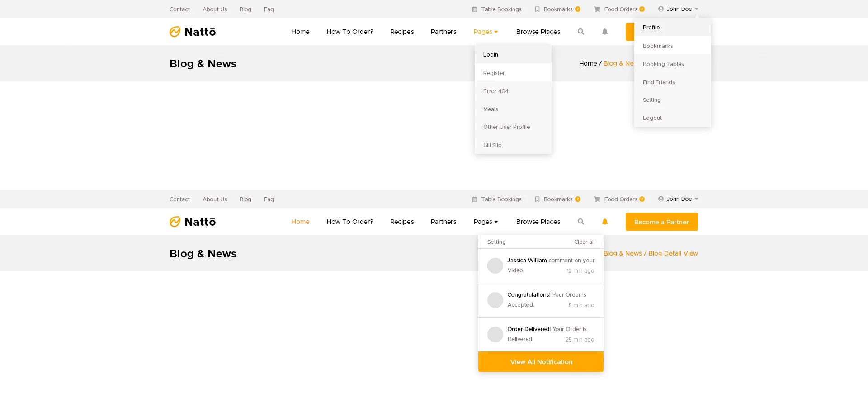
Task: Select Login from the Pages menu
Action: [x=491, y=54]
